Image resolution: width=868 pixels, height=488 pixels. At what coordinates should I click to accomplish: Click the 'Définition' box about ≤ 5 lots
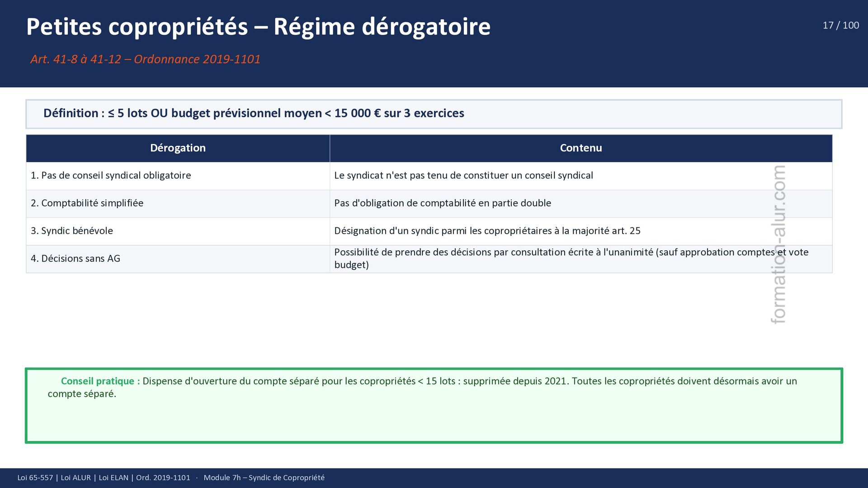point(254,113)
